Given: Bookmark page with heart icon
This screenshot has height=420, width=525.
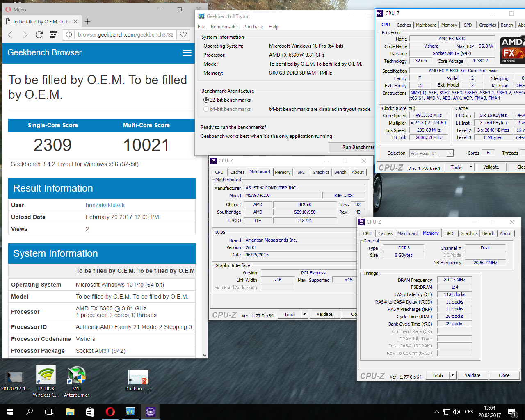Looking at the screenshot, I should point(183,35).
